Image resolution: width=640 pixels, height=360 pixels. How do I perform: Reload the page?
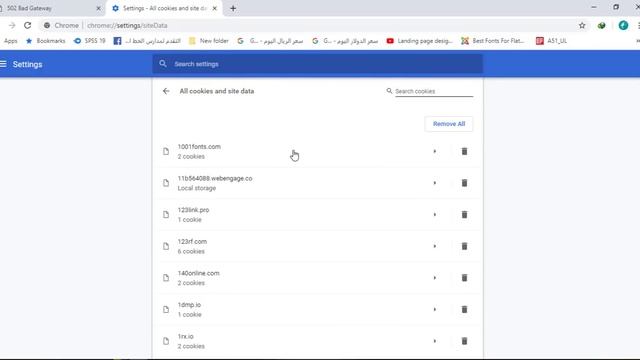click(27, 25)
